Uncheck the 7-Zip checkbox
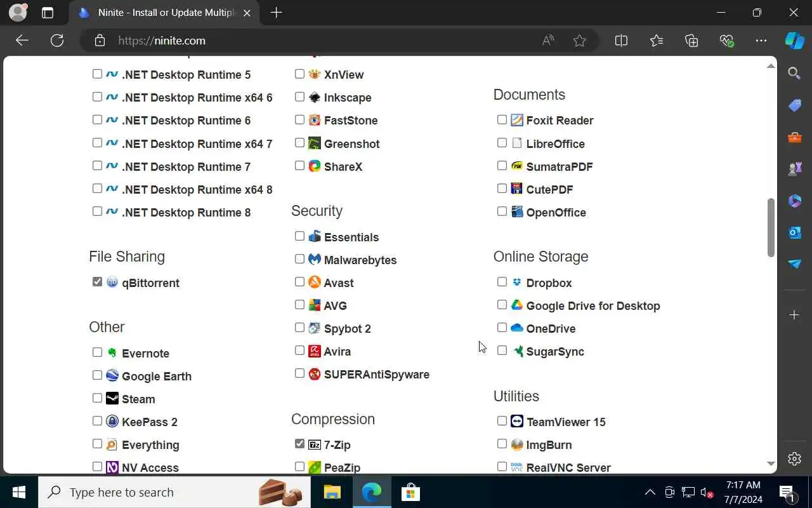 point(299,443)
